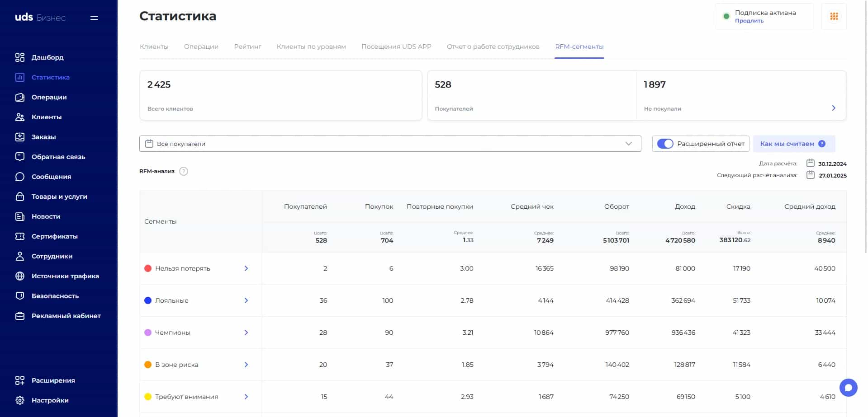The image size is (868, 417).
Task: Click the Покупателей 528 card
Action: pyautogui.click(x=532, y=95)
